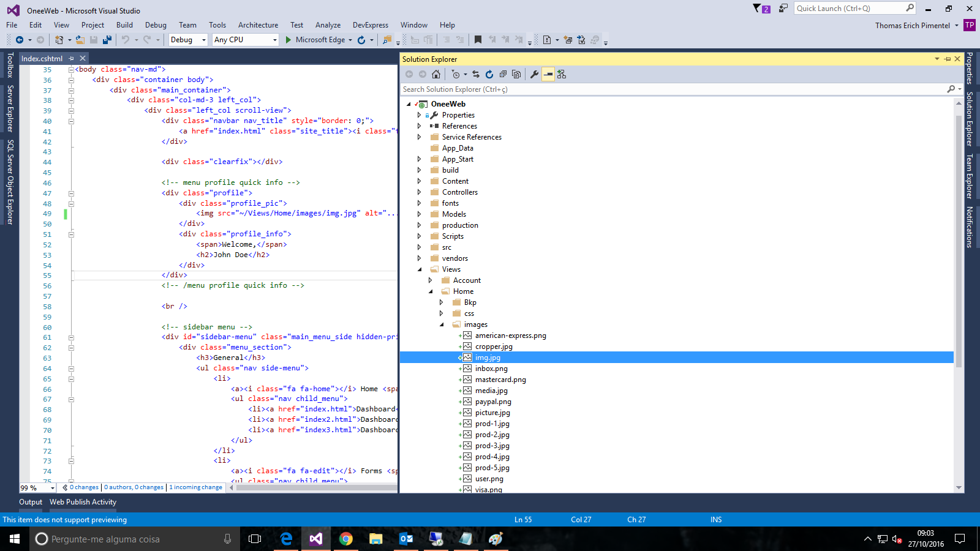Click the 1 incoming change link
Image resolution: width=980 pixels, height=551 pixels.
(x=195, y=487)
